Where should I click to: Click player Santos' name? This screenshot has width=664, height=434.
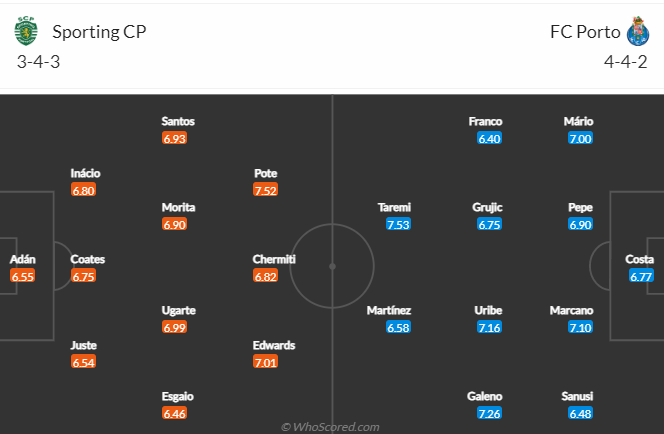(178, 122)
